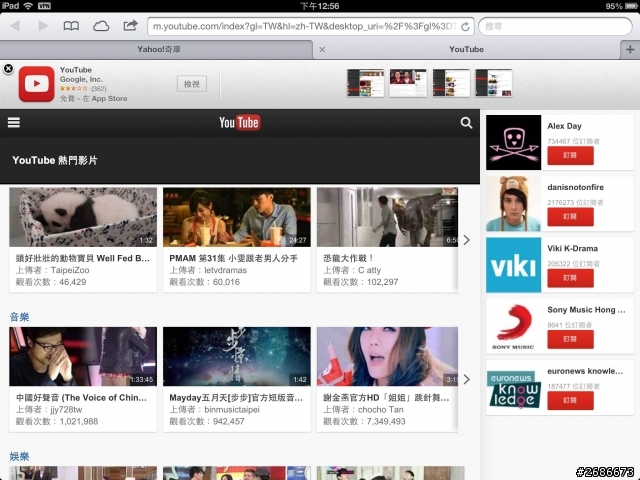
Task: Select the YouTube tab
Action: coord(467,49)
